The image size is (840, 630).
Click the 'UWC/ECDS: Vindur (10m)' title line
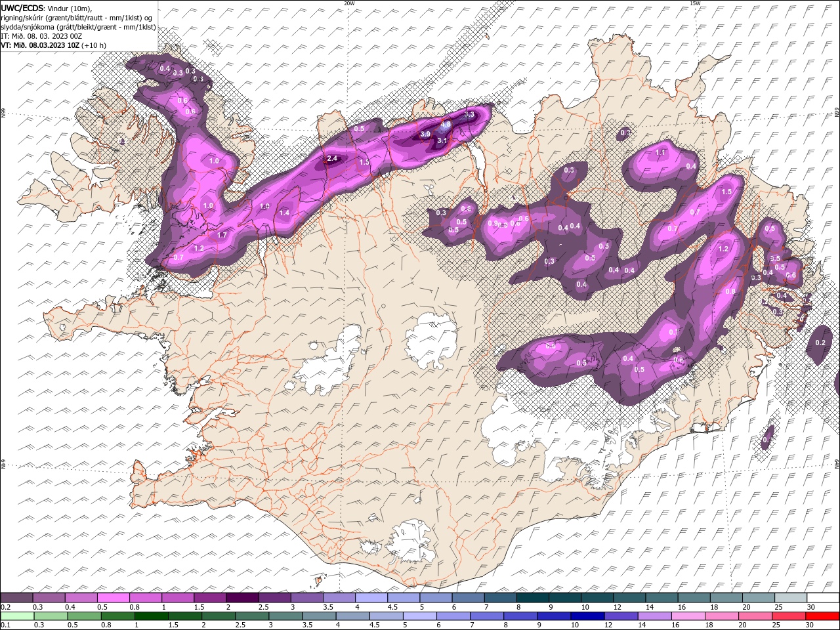(x=47, y=8)
